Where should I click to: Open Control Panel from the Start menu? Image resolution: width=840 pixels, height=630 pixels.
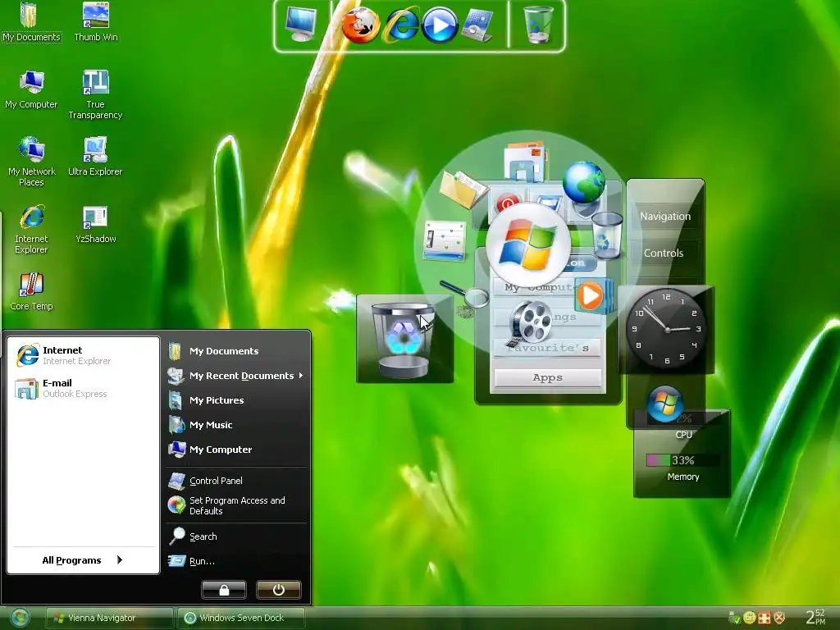(x=237, y=481)
